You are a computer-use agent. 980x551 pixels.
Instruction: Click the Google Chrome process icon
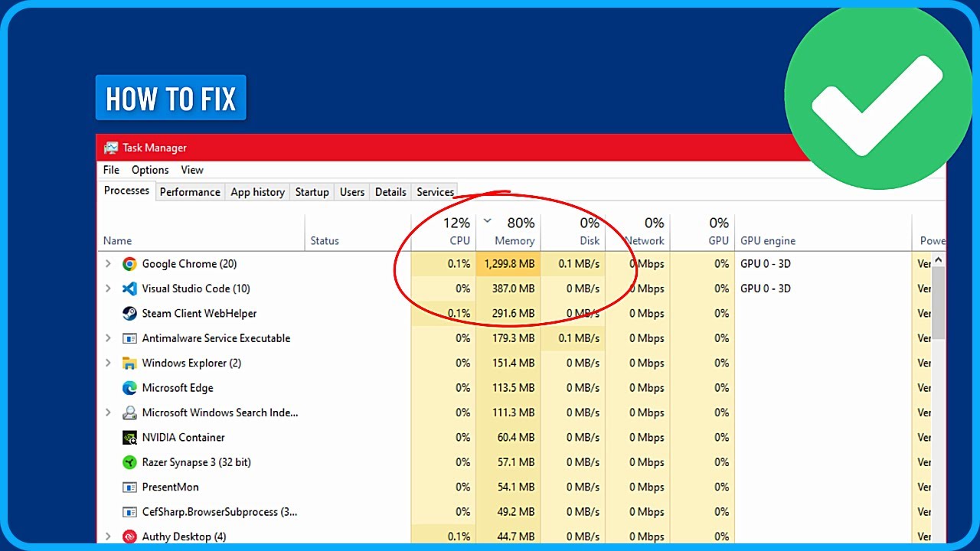click(129, 264)
